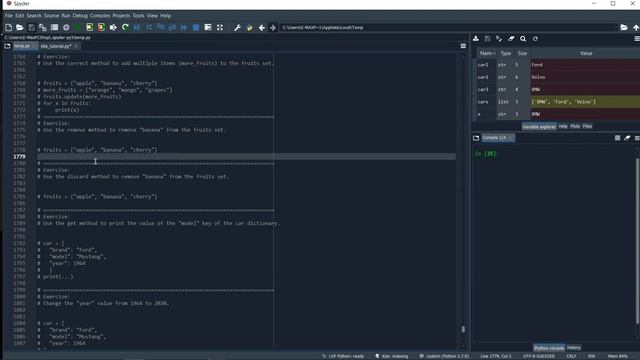Sort variables by the Value column header
This screenshot has width=640, height=360.
(586, 53)
